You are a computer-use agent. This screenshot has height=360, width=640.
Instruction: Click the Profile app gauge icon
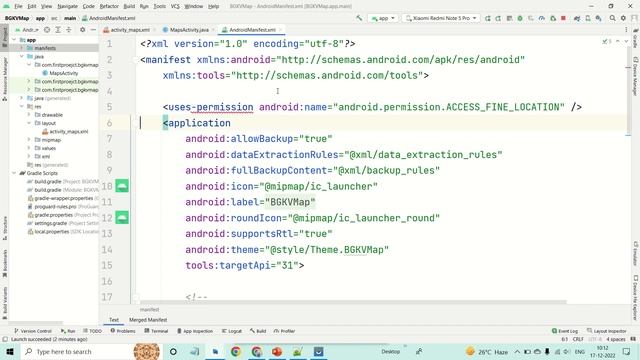pos(542,18)
